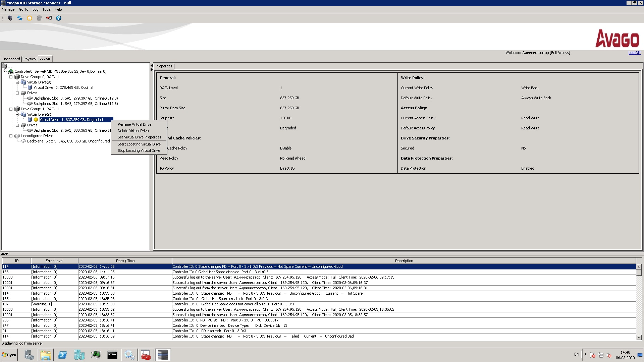Collapse the Controller0 tree node
The height and width of the screenshot is (362, 644).
(4, 71)
